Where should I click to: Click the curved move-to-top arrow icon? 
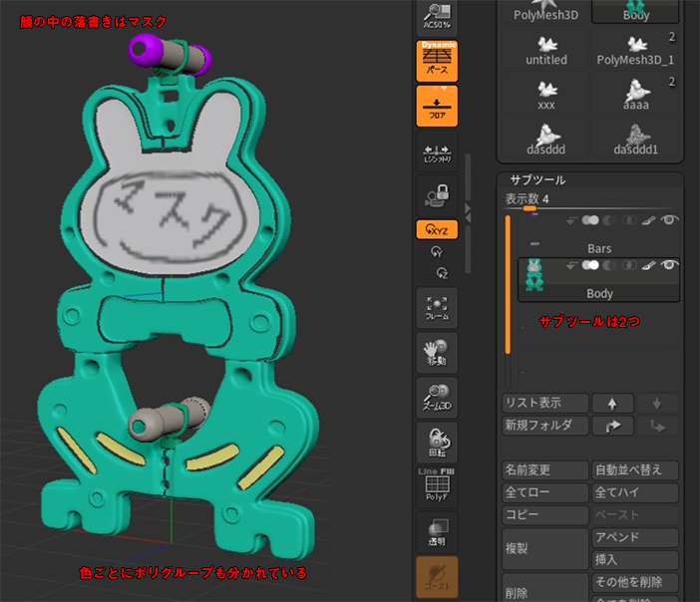[x=612, y=426]
